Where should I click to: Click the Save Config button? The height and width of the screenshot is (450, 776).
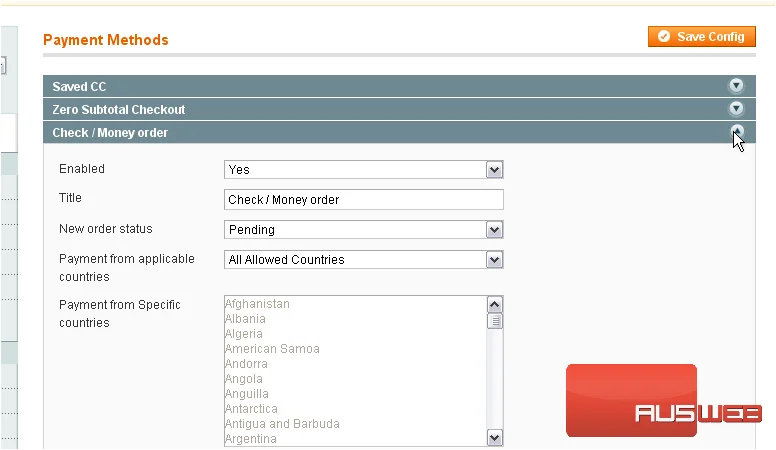[701, 37]
